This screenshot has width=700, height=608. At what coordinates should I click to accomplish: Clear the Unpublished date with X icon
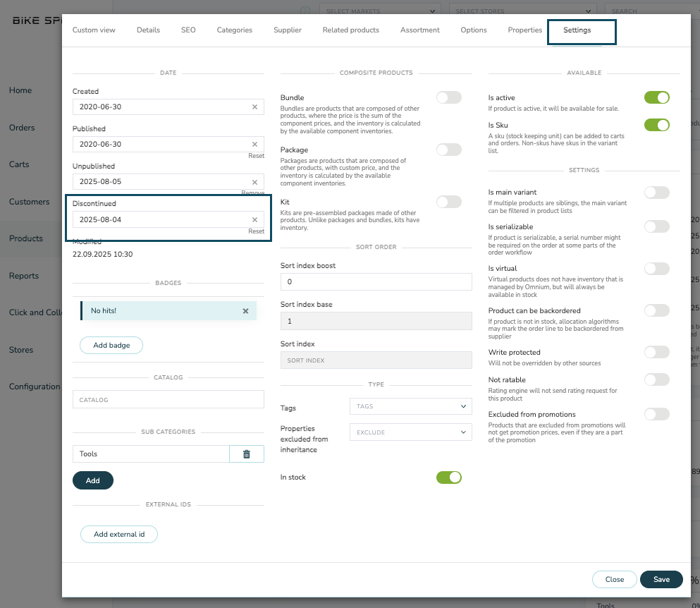[x=254, y=181]
